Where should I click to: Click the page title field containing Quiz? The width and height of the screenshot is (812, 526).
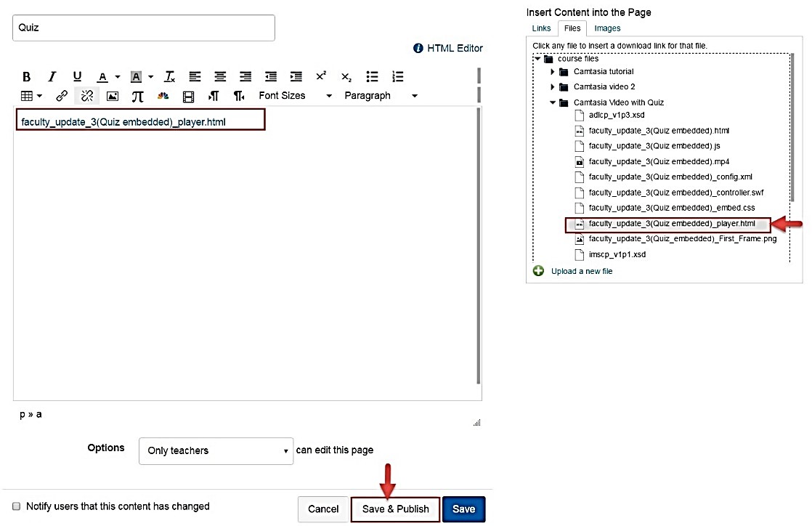[144, 28]
